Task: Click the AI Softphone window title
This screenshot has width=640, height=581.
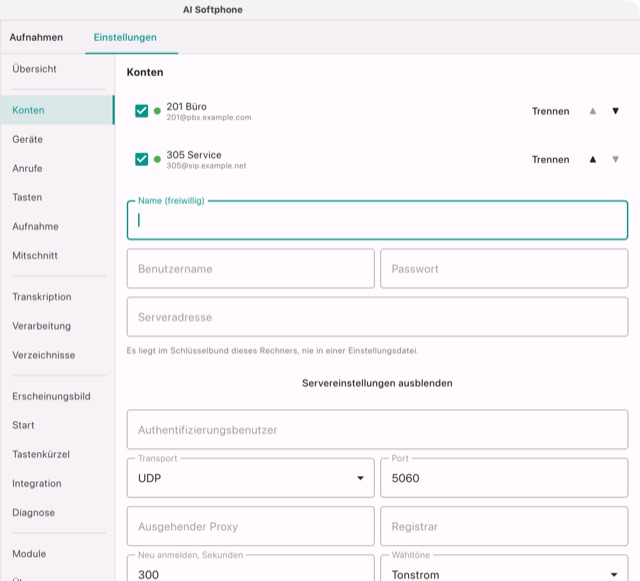Action: point(213,10)
